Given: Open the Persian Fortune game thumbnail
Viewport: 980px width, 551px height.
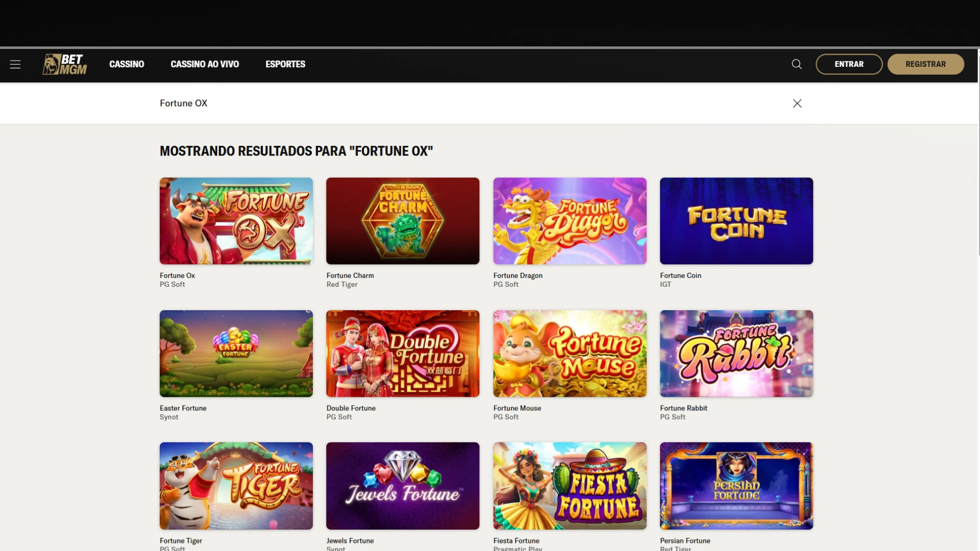Looking at the screenshot, I should coord(737,486).
